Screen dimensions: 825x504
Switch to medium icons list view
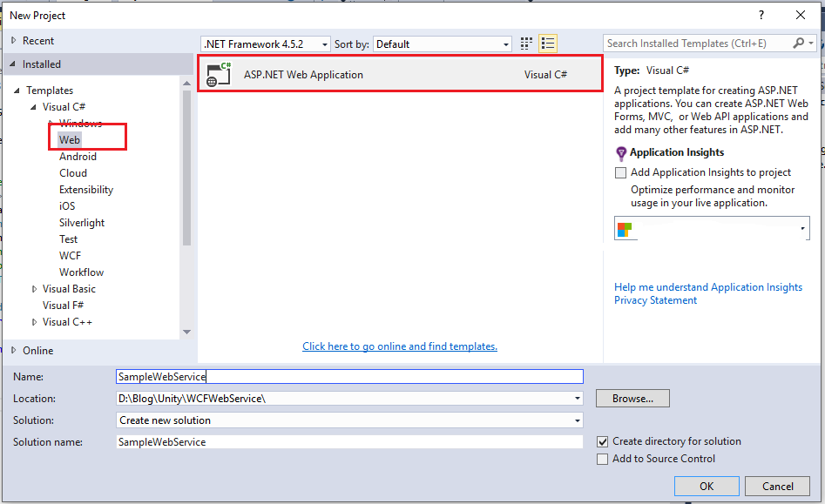pos(548,44)
